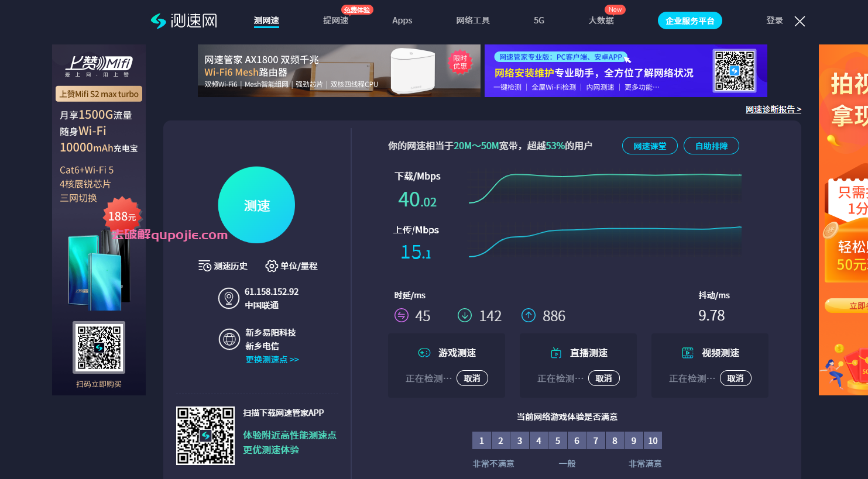Rate satisfaction score 9
The height and width of the screenshot is (479, 868).
pos(633,440)
